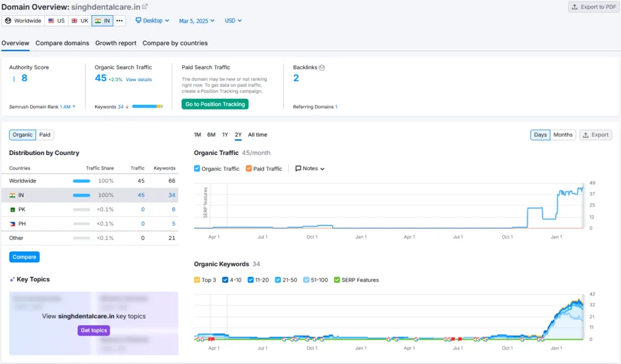This screenshot has width=621, height=364.
Task: Click the Key Topics sparkle icon
Action: [x=12, y=279]
